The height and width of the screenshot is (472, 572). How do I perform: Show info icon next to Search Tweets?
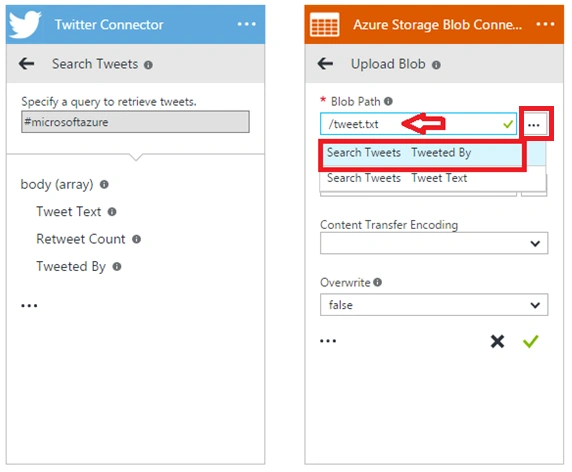pyautogui.click(x=148, y=65)
